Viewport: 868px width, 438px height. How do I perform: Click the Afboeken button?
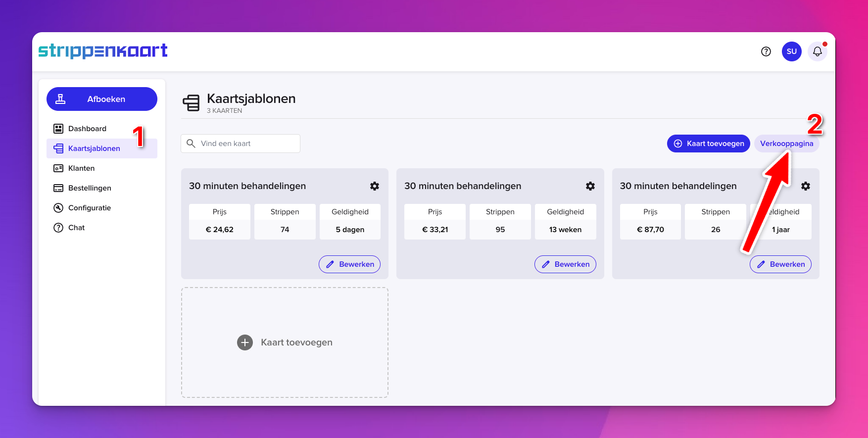click(x=102, y=99)
